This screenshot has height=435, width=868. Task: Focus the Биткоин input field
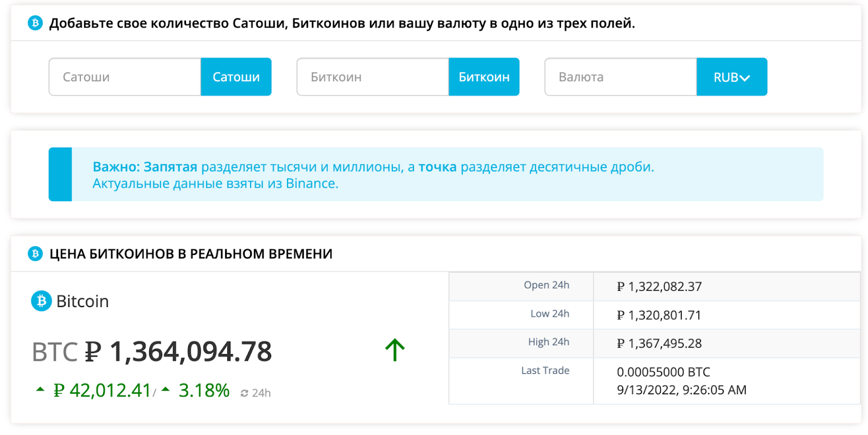point(373,77)
